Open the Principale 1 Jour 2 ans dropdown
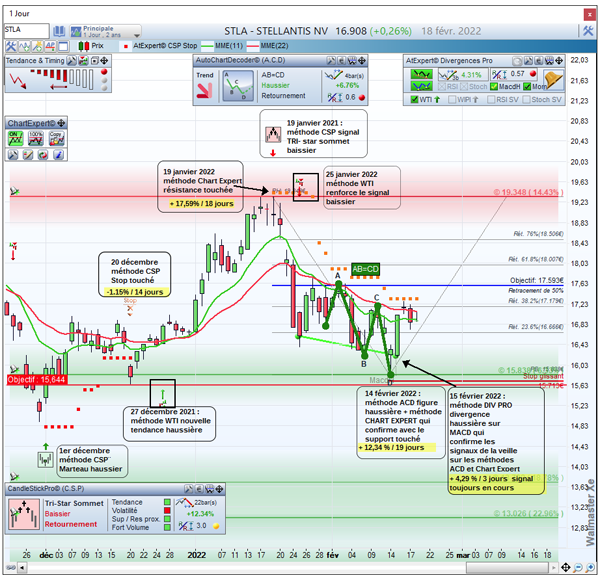 [106, 31]
